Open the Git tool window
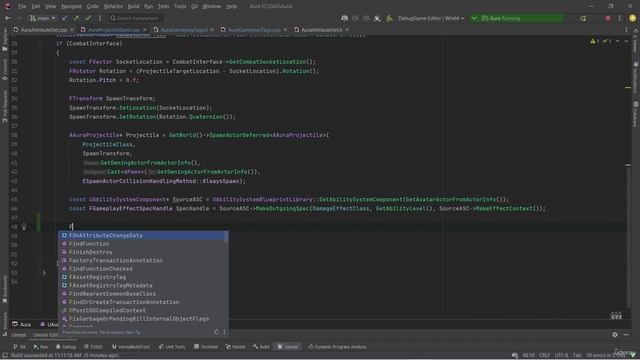The width and height of the screenshot is (640, 360). pyautogui.click(x=20, y=347)
